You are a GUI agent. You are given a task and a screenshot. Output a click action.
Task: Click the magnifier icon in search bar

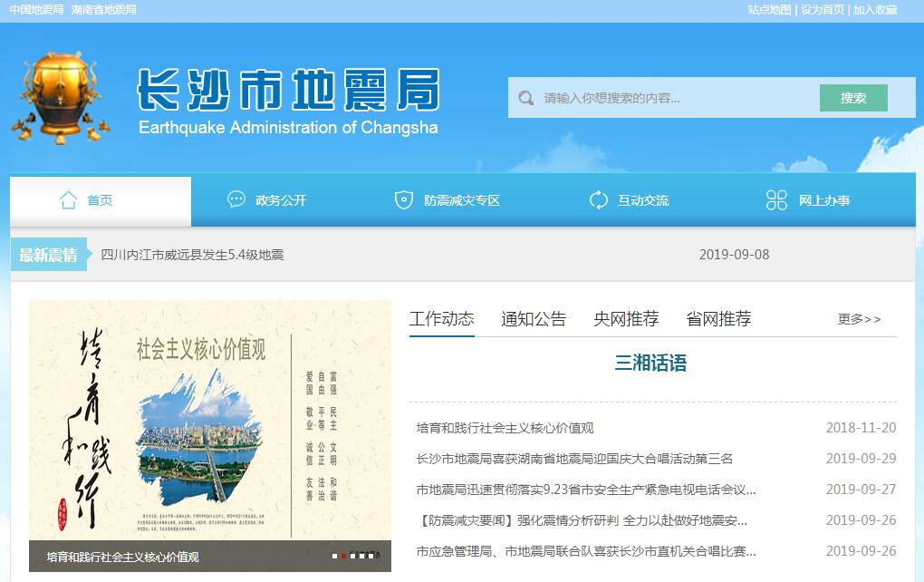coord(526,98)
